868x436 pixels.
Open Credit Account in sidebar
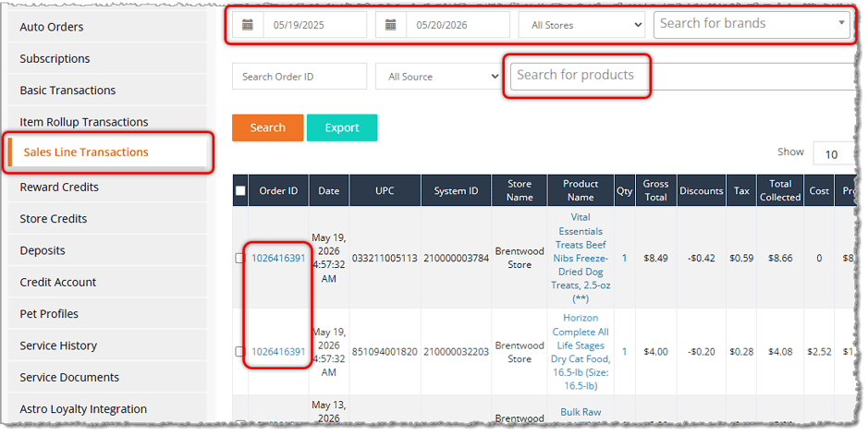(107, 282)
